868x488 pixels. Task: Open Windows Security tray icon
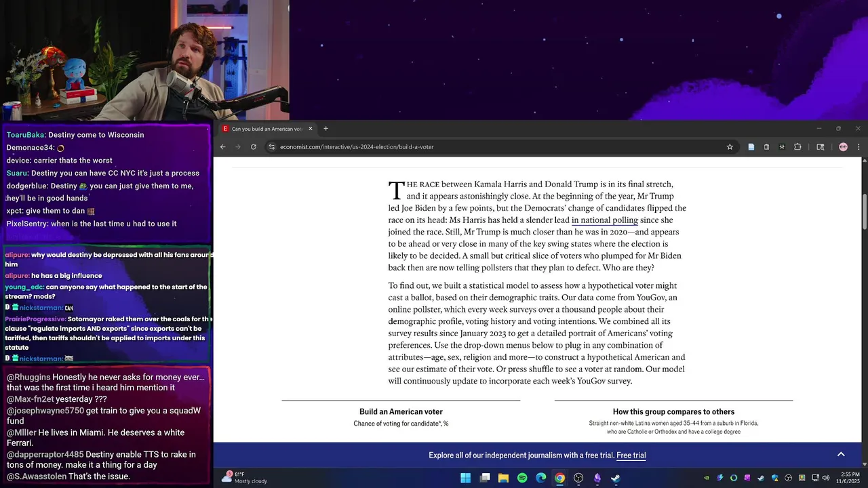point(774,478)
